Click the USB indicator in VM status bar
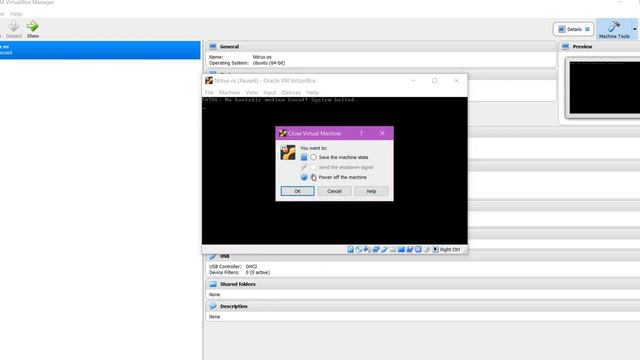This screenshot has height=360, width=640. click(384, 249)
